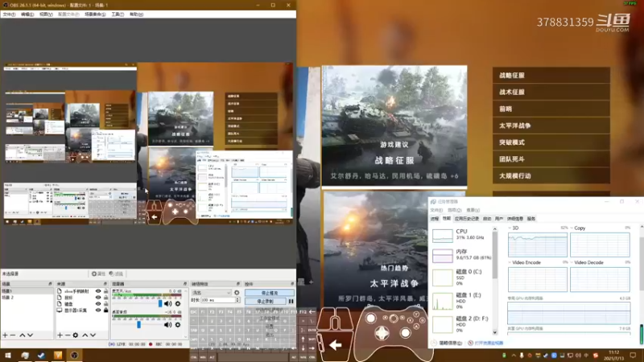Open Windows Start menu
The image size is (644, 362).
pyautogui.click(x=8, y=355)
